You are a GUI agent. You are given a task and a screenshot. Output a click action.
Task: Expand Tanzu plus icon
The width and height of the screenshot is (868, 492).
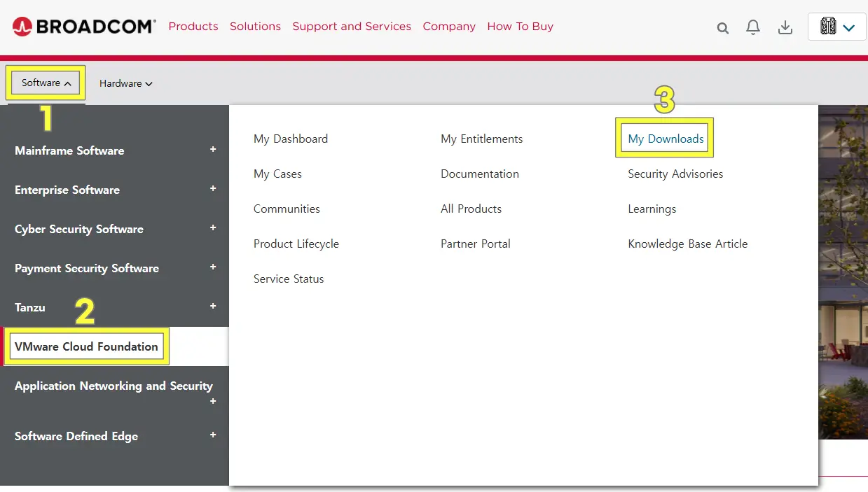213,306
